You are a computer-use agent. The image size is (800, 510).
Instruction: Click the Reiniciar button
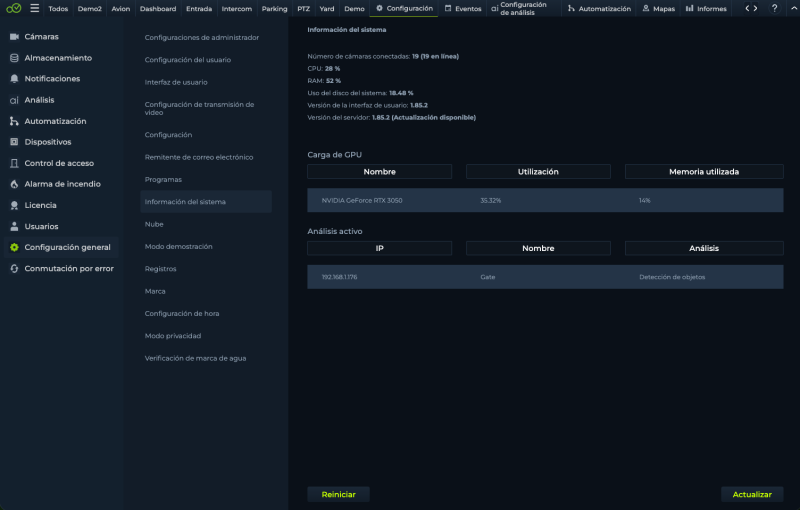[338, 494]
